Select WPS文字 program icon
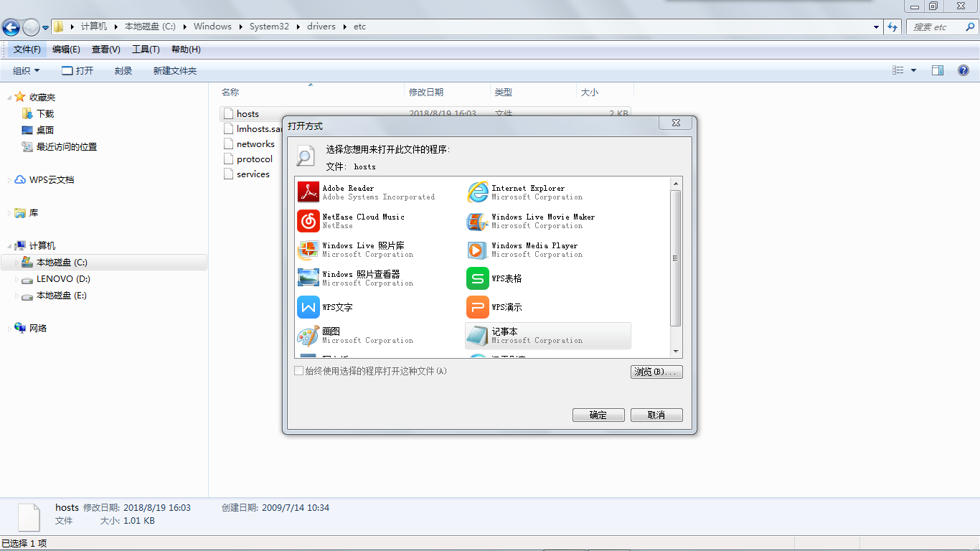The height and width of the screenshot is (551, 980). coord(308,307)
